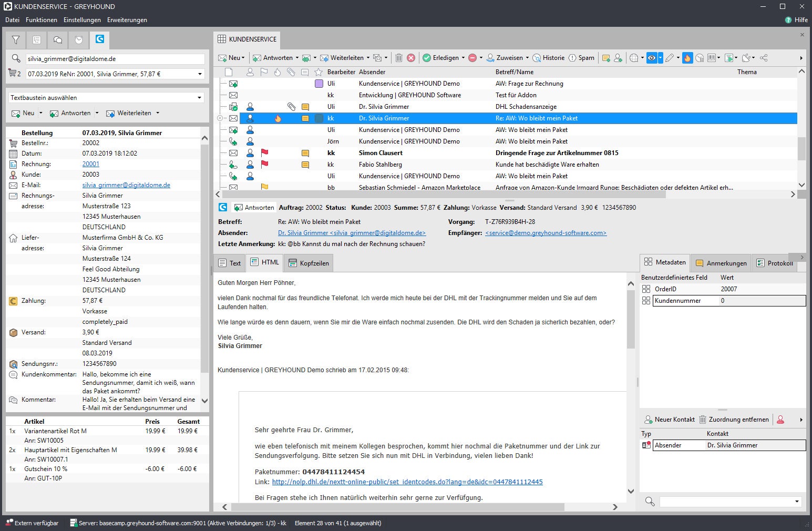Click the add note icon in toolbar
Image resolution: width=812 pixels, height=531 pixels.
point(606,58)
